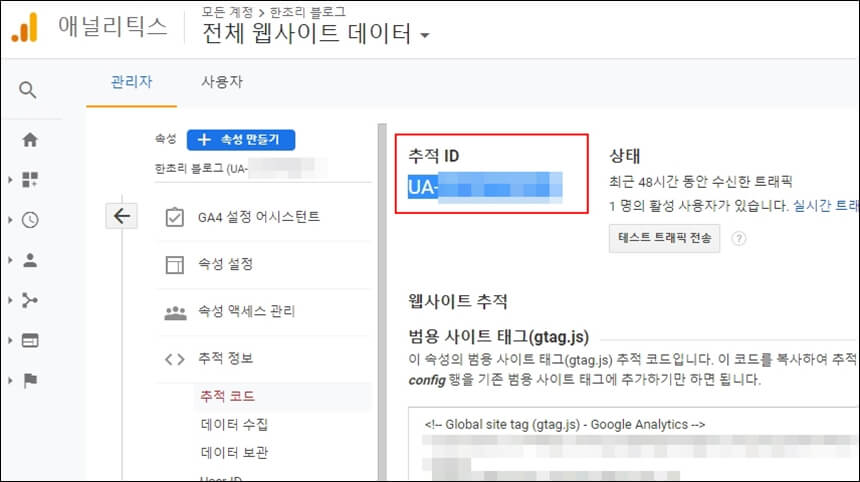Click 모든 계정 breadcrumb
The image size is (860, 482).
pos(227,12)
